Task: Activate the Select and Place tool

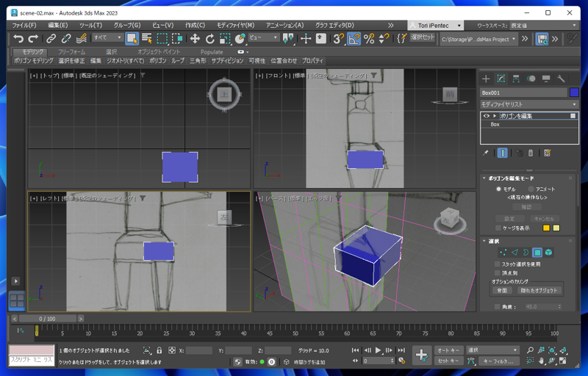Action: [240, 38]
